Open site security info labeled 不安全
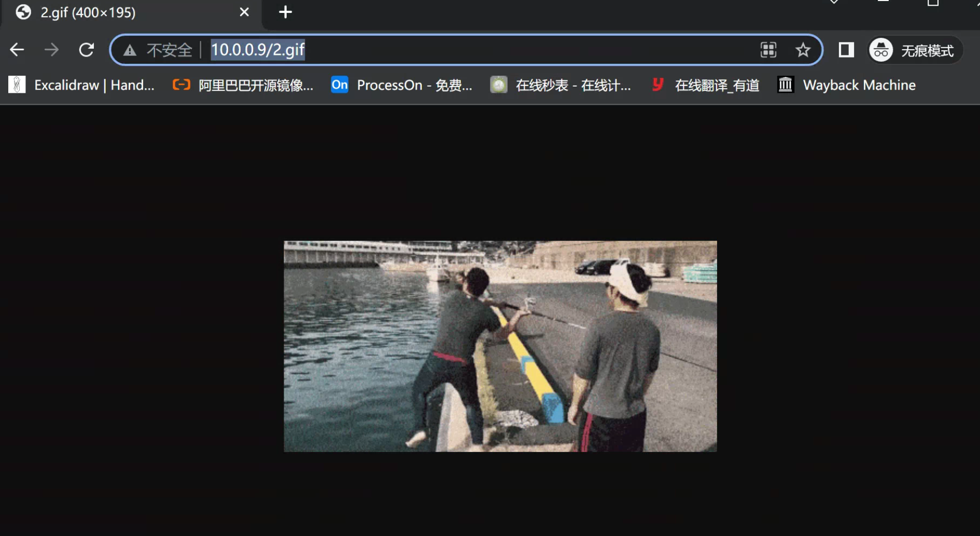980x536 pixels. [156, 50]
